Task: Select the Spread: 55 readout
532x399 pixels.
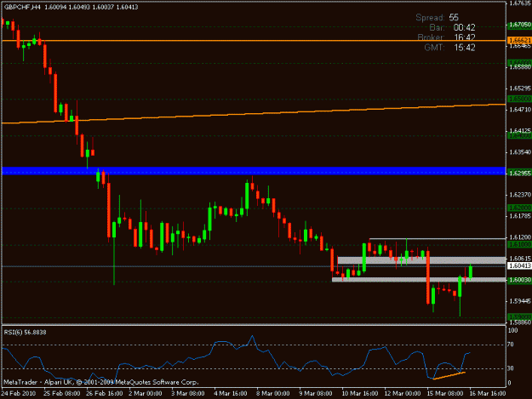Action: tap(437, 18)
